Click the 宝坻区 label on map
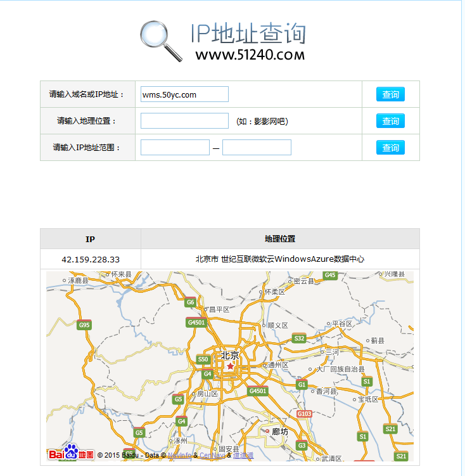 point(368,399)
